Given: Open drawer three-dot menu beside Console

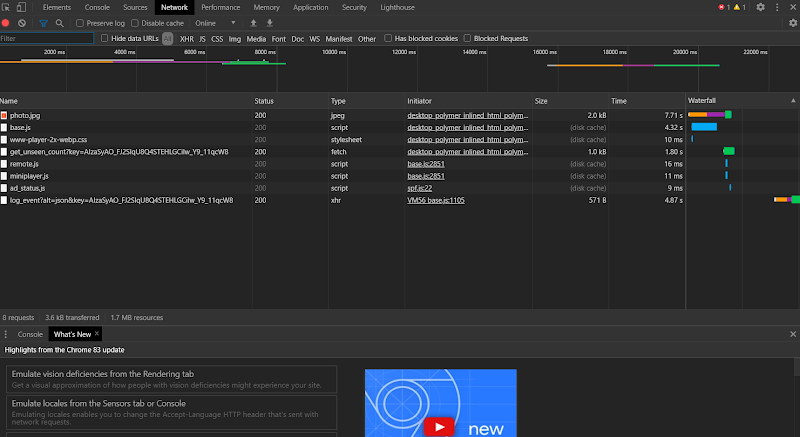Looking at the screenshot, I should click(x=6, y=334).
